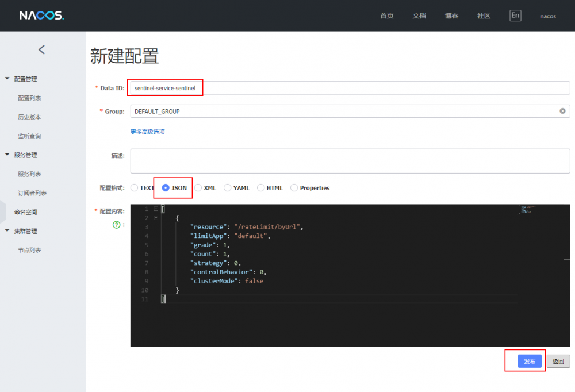Collapse the whole array via line 1 fold icon
Viewport: 575px width, 392px height.
click(155, 209)
